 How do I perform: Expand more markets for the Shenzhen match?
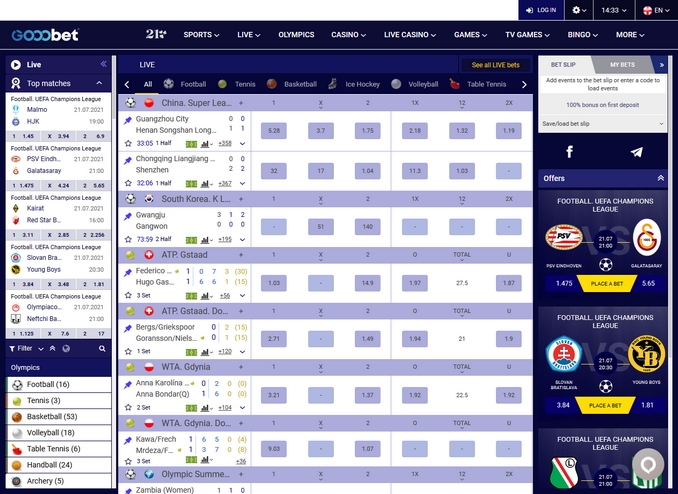pos(243,183)
